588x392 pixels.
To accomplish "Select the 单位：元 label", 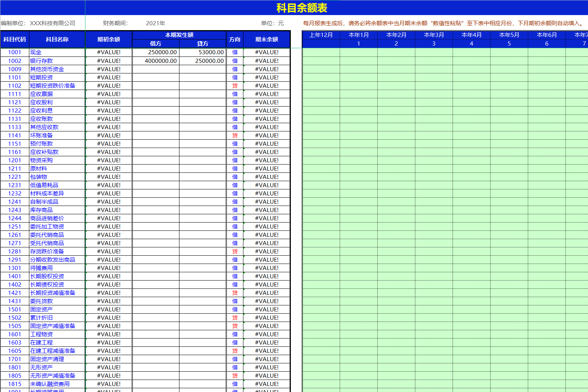I will pyautogui.click(x=272, y=23).
